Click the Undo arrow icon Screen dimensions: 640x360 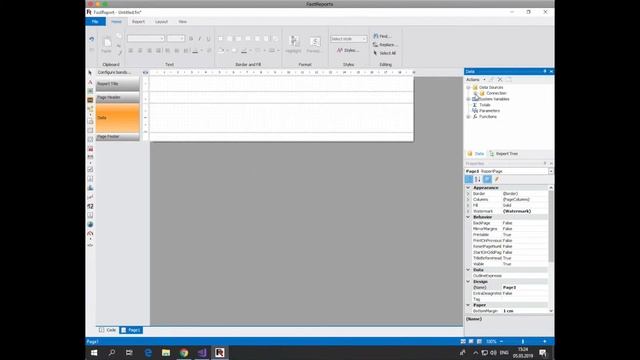[91, 39]
